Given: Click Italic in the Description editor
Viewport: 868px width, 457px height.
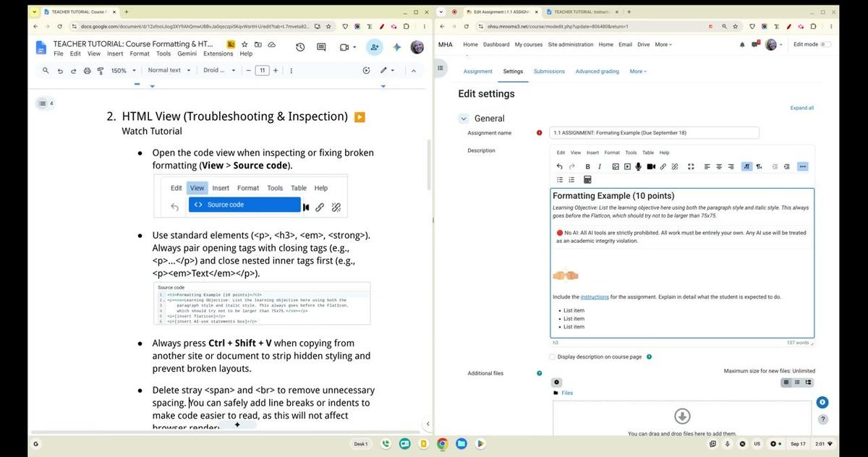Looking at the screenshot, I should click(599, 166).
